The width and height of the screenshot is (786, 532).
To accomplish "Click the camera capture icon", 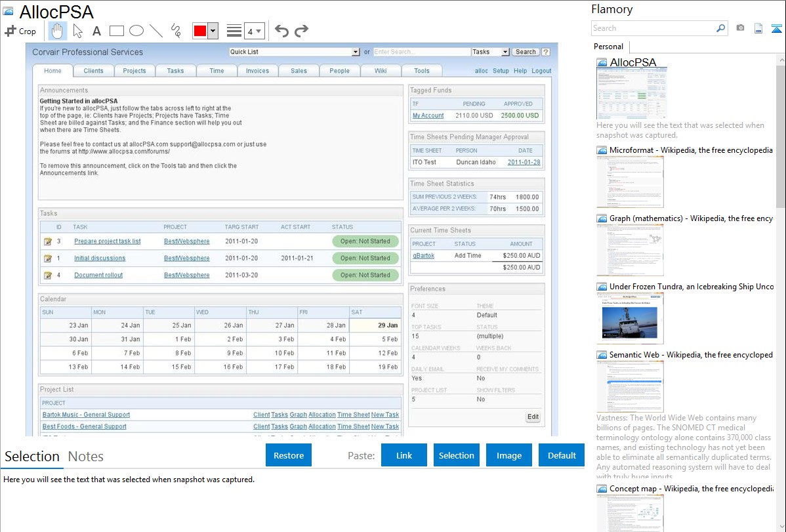I will 740,28.
